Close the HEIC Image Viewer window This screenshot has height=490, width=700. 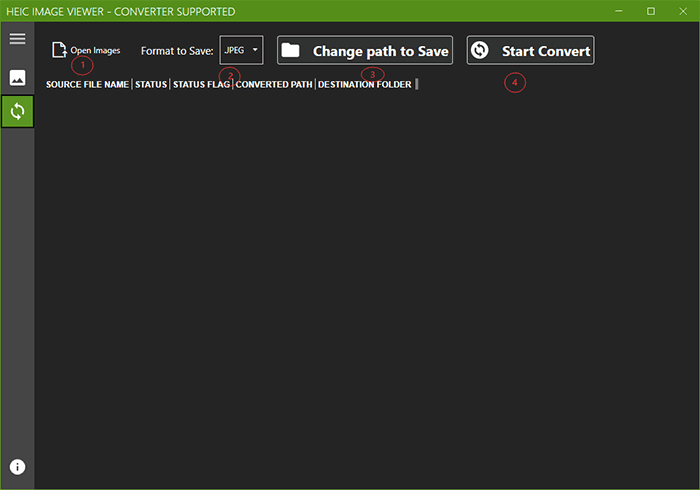683,11
